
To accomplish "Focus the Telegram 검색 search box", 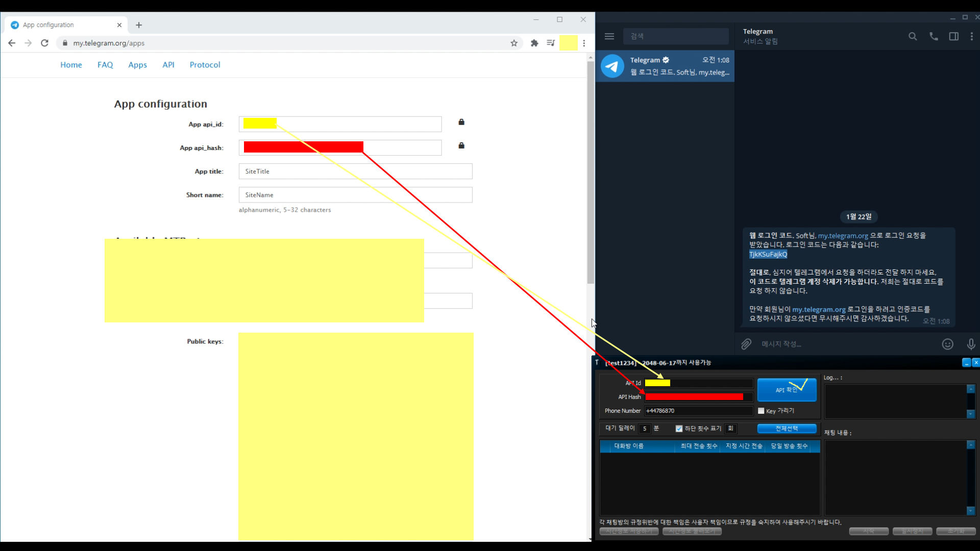I will (x=676, y=36).
